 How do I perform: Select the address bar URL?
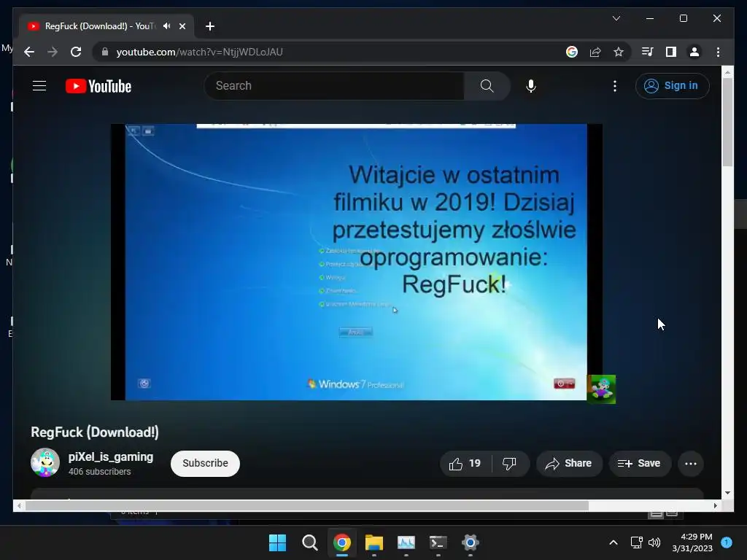pos(200,52)
